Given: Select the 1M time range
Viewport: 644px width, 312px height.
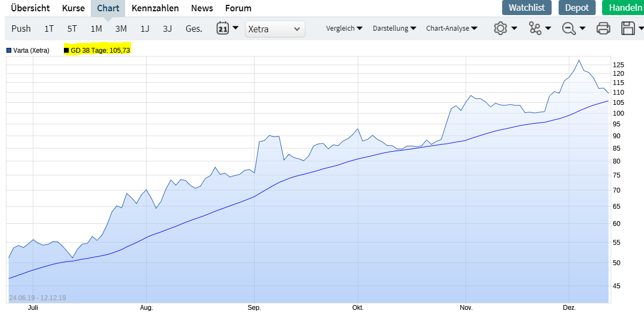Looking at the screenshot, I should pyautogui.click(x=96, y=29).
